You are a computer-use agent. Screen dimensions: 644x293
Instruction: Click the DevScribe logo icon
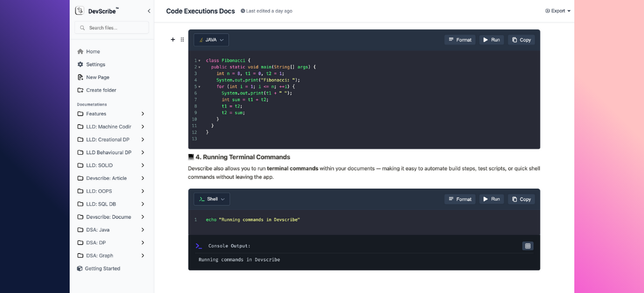(80, 11)
